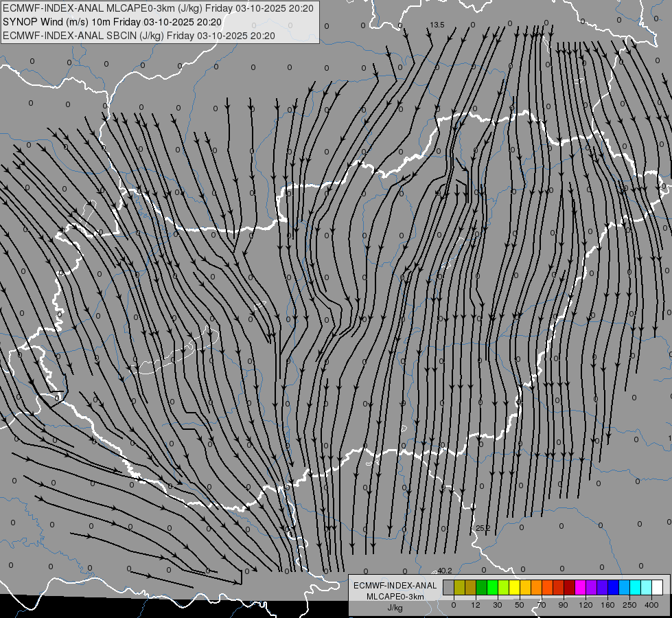The height and width of the screenshot is (618, 672).
Task: Click the ECMWF SBCIN layer title line
Action: [x=139, y=36]
